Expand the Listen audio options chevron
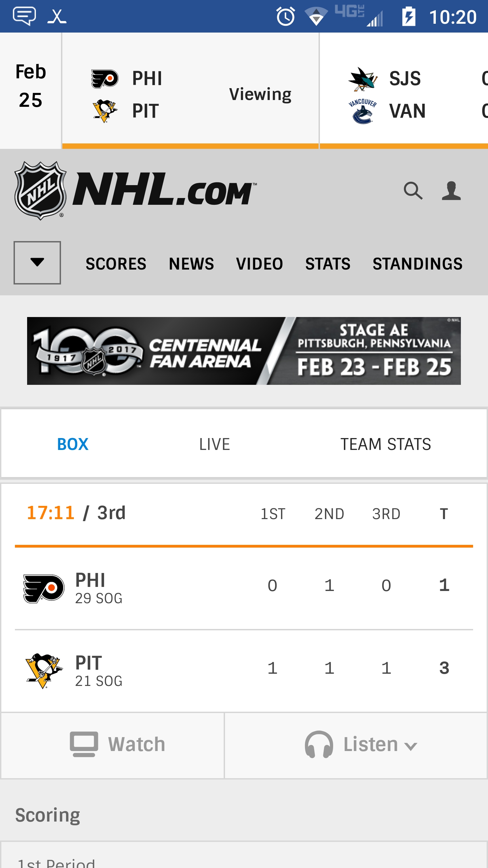The height and width of the screenshot is (868, 488). 411,746
